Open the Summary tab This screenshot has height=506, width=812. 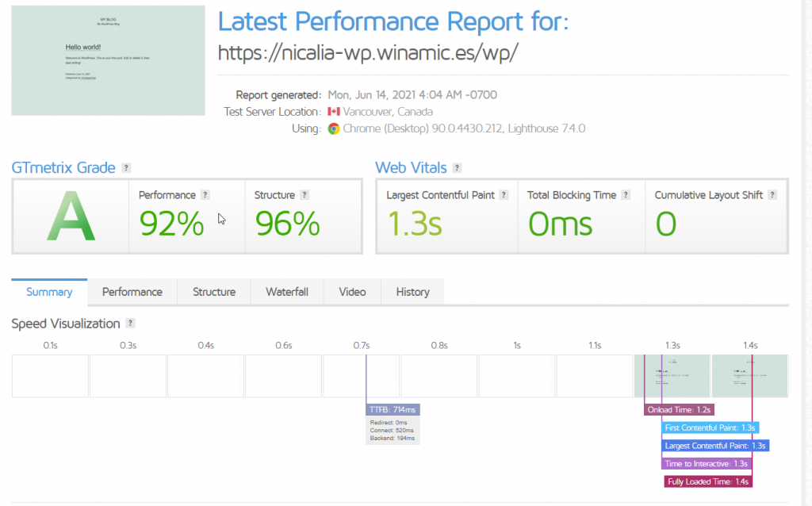(49, 292)
